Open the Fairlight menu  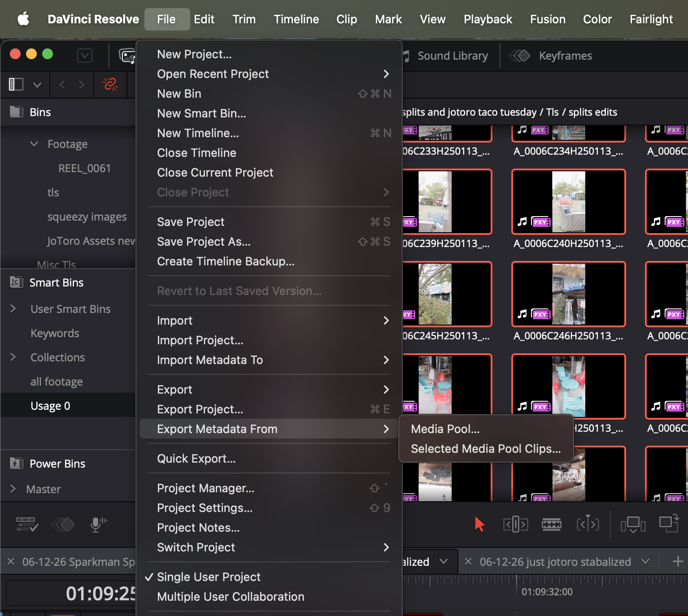point(651,19)
